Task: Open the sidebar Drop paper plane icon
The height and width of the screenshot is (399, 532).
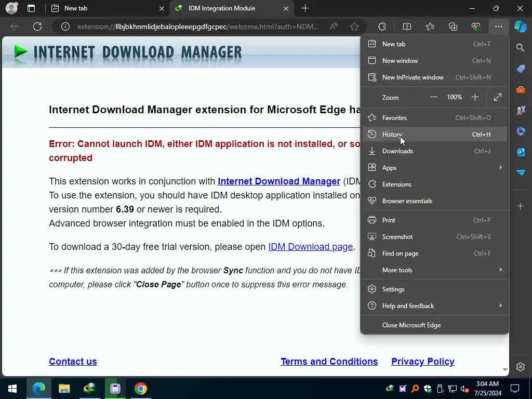Action: click(521, 172)
